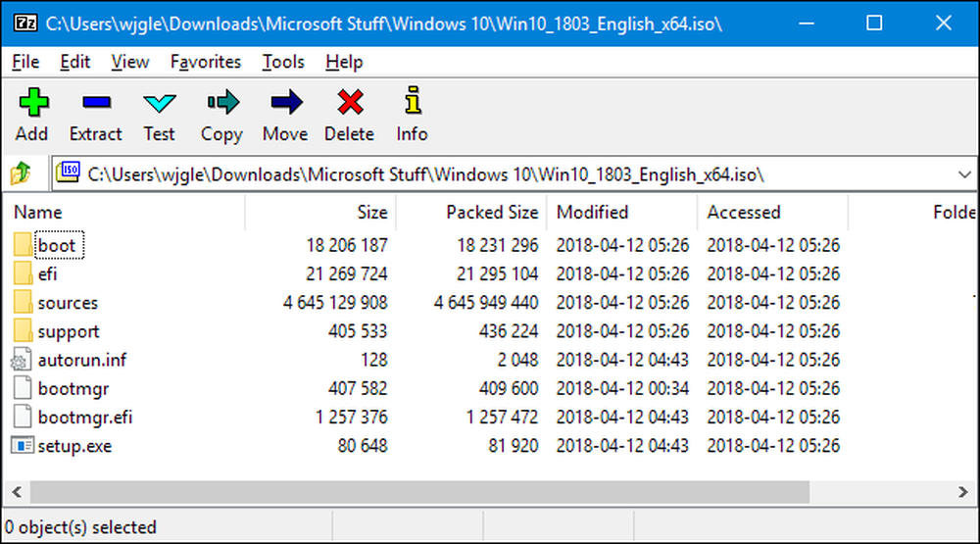Click the 7z application title bar icon
The height and width of the screenshot is (544, 980).
point(25,24)
